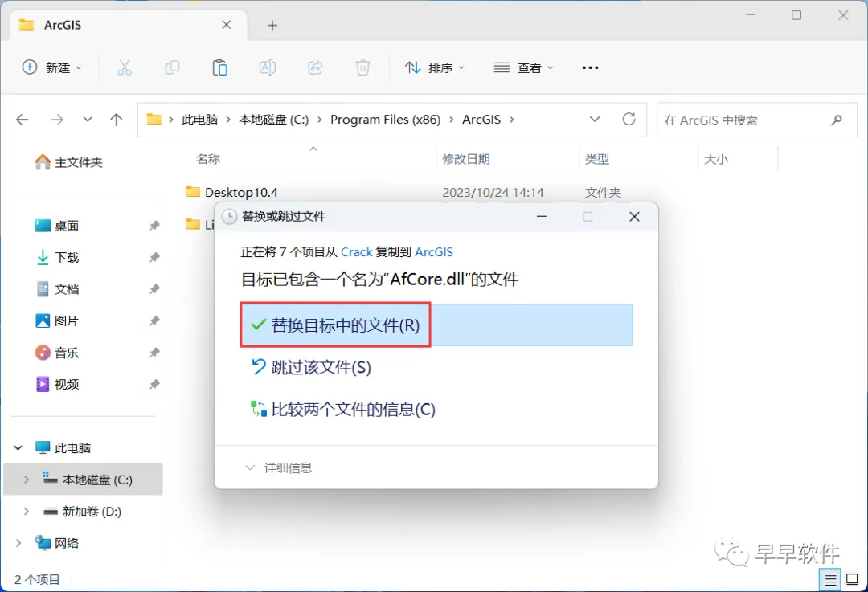
Task: Open the View (查看) dropdown
Action: [x=523, y=67]
